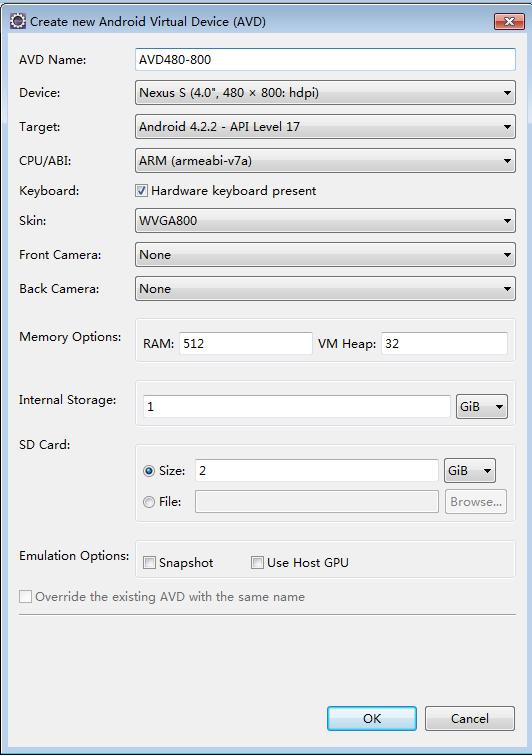Click the AVD dialog title bar icon
The image size is (532, 756).
18,21
